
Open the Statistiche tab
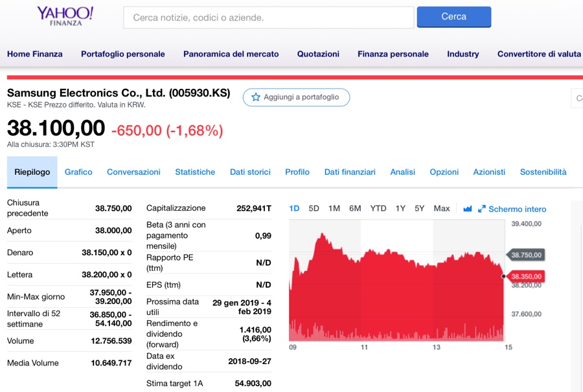point(195,172)
